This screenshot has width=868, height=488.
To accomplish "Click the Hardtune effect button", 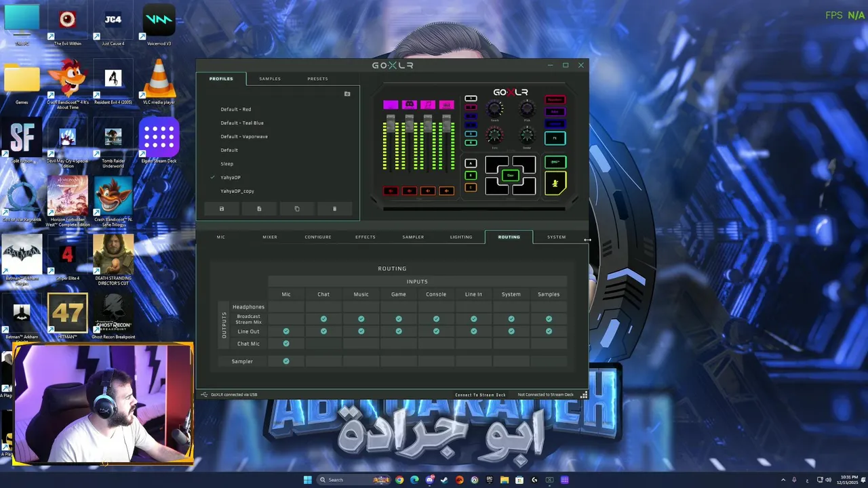I will 555,124.
